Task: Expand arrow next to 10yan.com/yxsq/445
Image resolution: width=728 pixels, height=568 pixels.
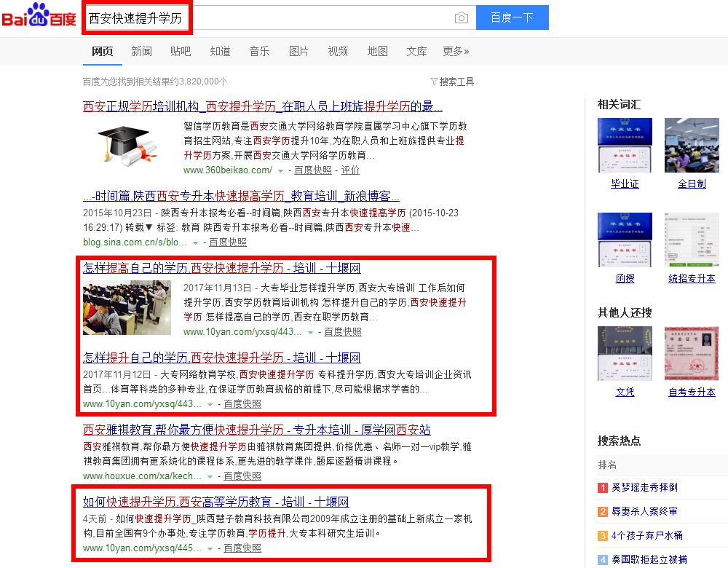Action: (210, 548)
